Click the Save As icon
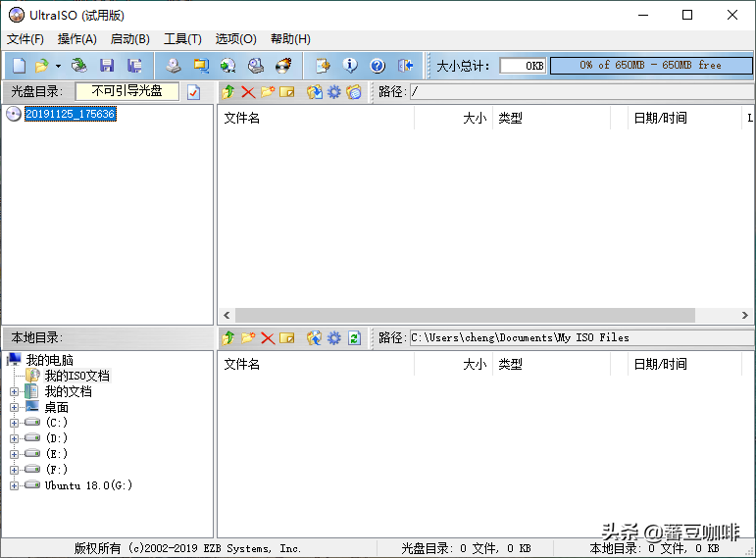This screenshot has width=756, height=558. (x=134, y=66)
